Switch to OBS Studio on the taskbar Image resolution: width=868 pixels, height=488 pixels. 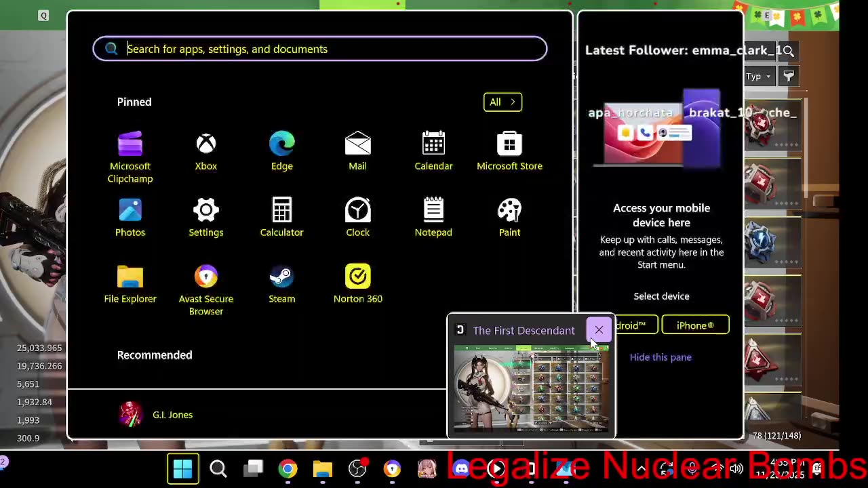click(x=357, y=469)
